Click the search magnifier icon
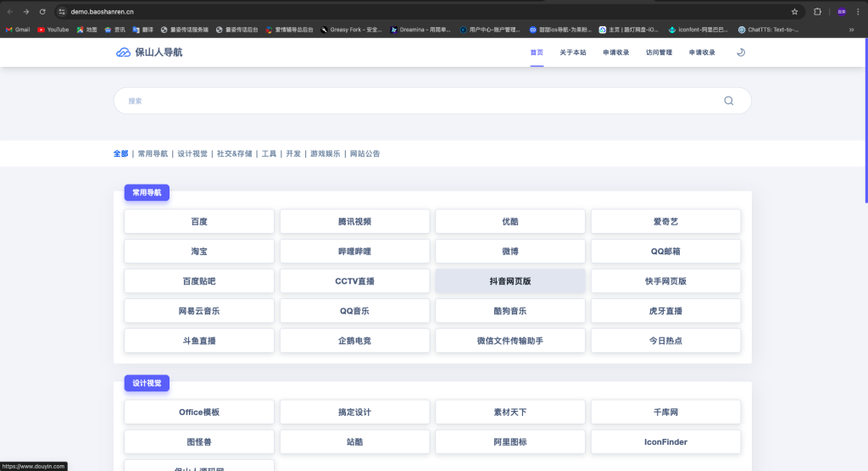This screenshot has width=868, height=471. coord(728,101)
